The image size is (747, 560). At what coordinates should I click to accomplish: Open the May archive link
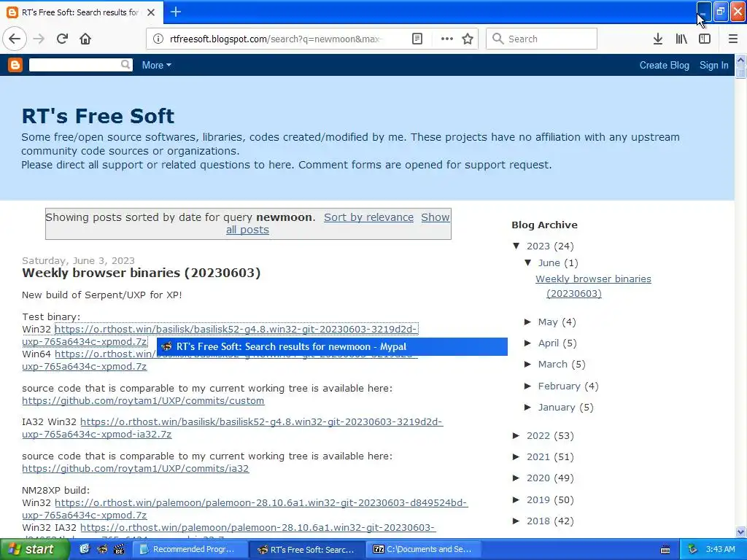[548, 322]
